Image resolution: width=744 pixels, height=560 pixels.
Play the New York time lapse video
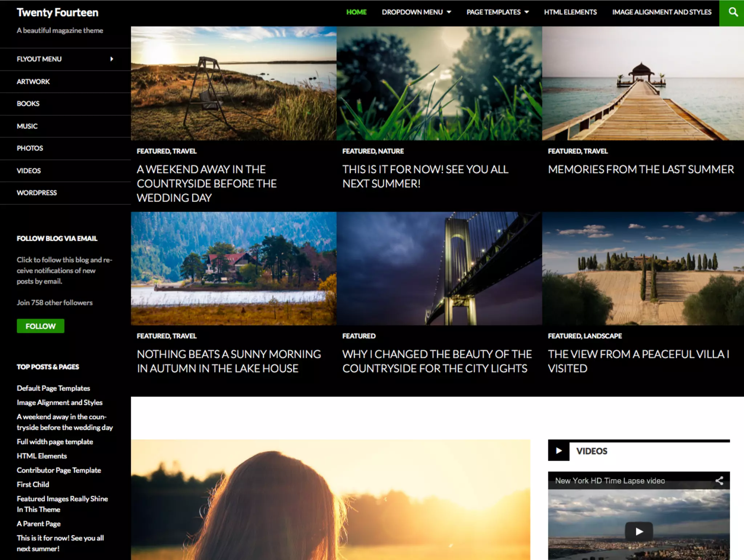pyautogui.click(x=639, y=531)
